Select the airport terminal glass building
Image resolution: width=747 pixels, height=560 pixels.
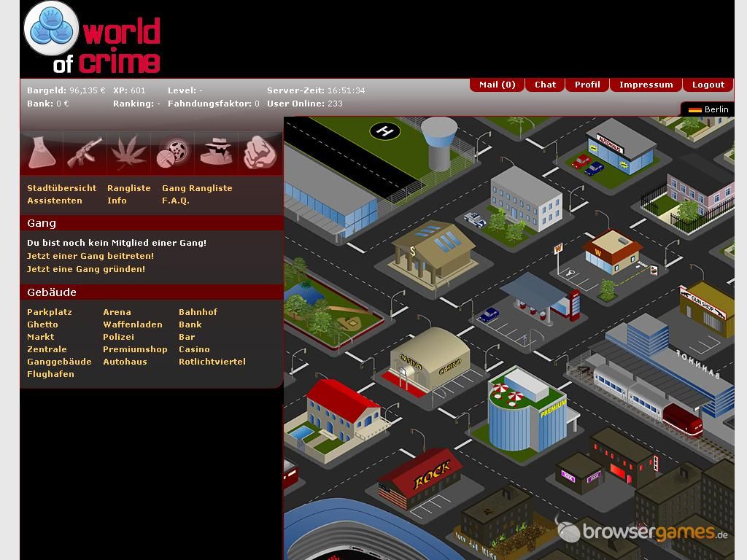(x=331, y=192)
